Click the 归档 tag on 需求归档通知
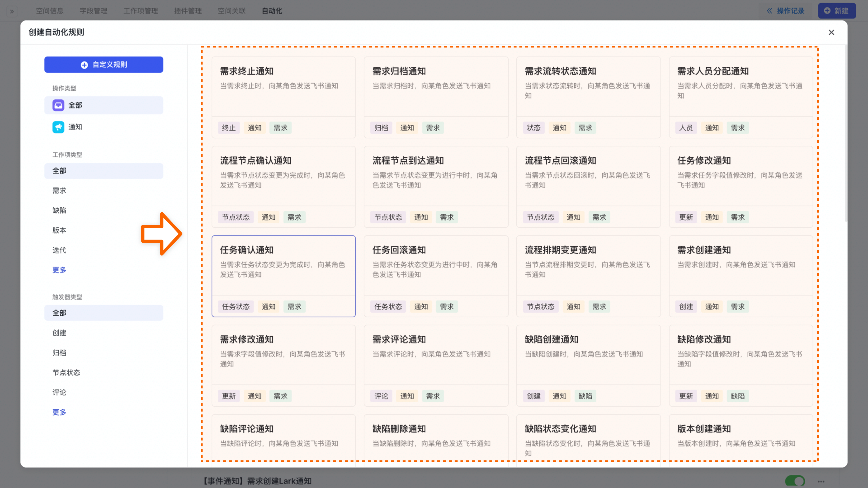This screenshot has height=488, width=868. 381,128
